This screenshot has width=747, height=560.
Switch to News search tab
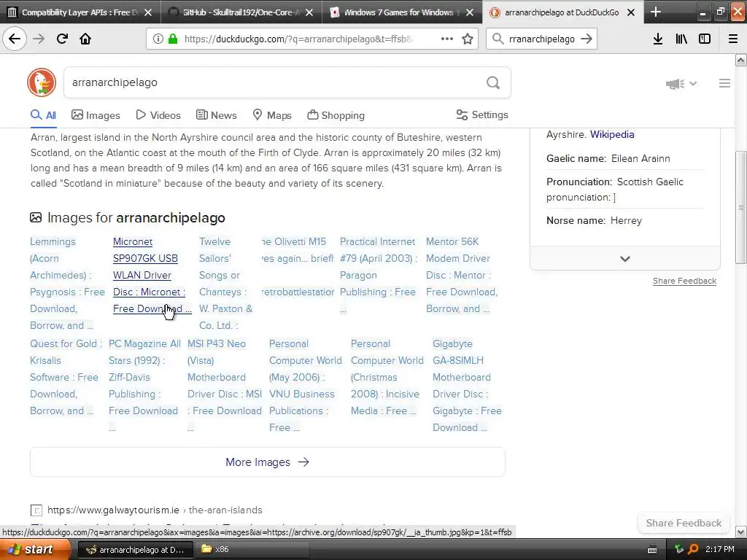coord(216,115)
